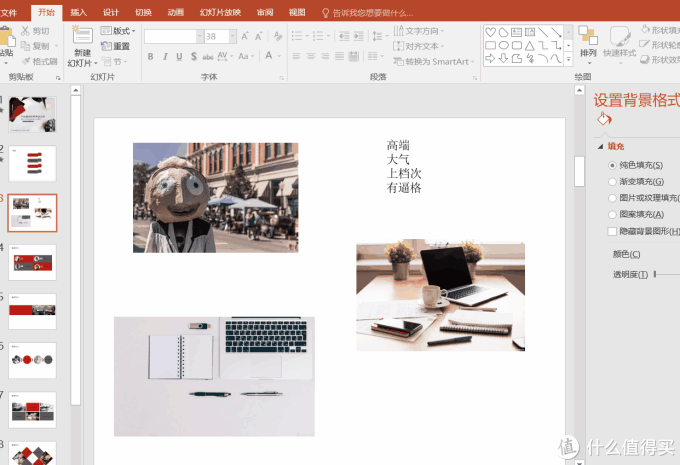Select the pattern fill (图案填充) radio button
The height and width of the screenshot is (465, 680).
point(612,214)
